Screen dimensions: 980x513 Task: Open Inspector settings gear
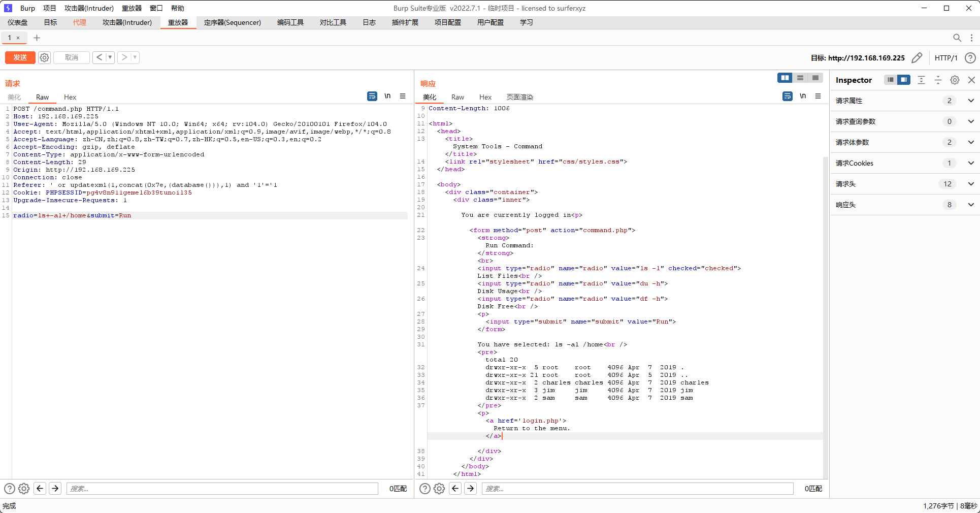(955, 80)
